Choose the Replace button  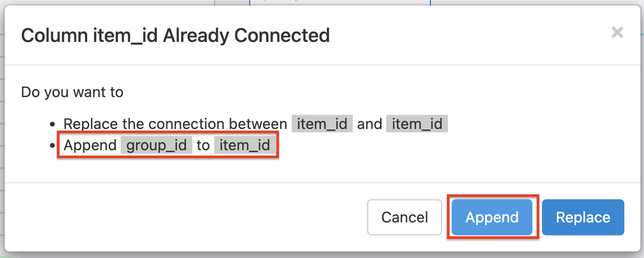(583, 217)
